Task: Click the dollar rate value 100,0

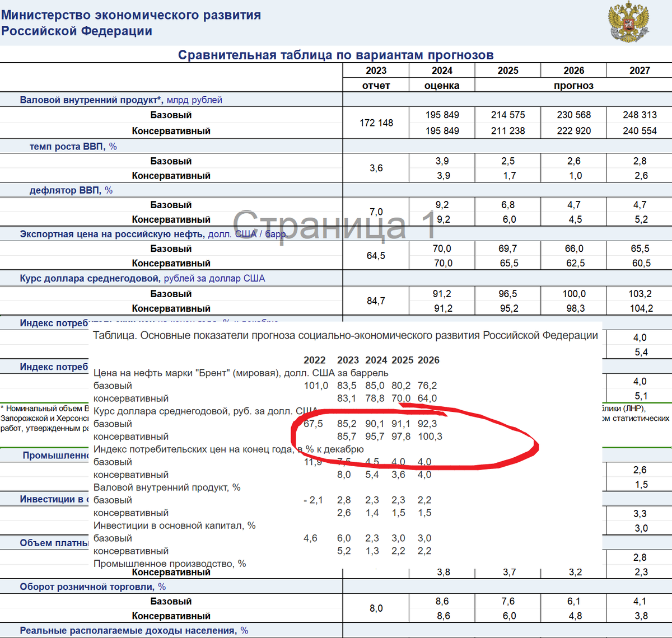Action: 574,293
